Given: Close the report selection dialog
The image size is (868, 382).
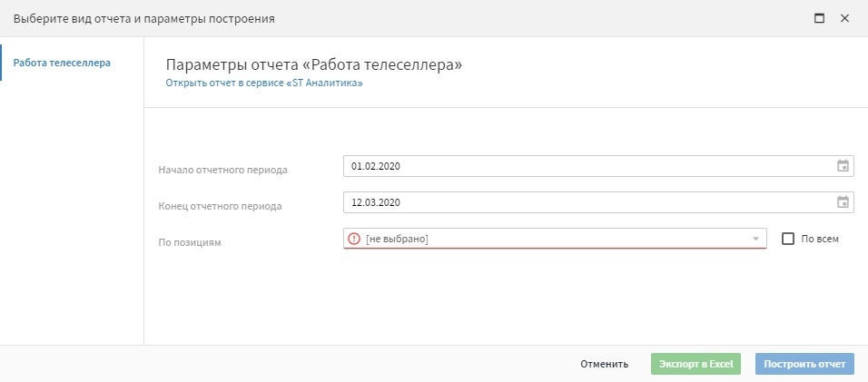Looking at the screenshot, I should (844, 18).
